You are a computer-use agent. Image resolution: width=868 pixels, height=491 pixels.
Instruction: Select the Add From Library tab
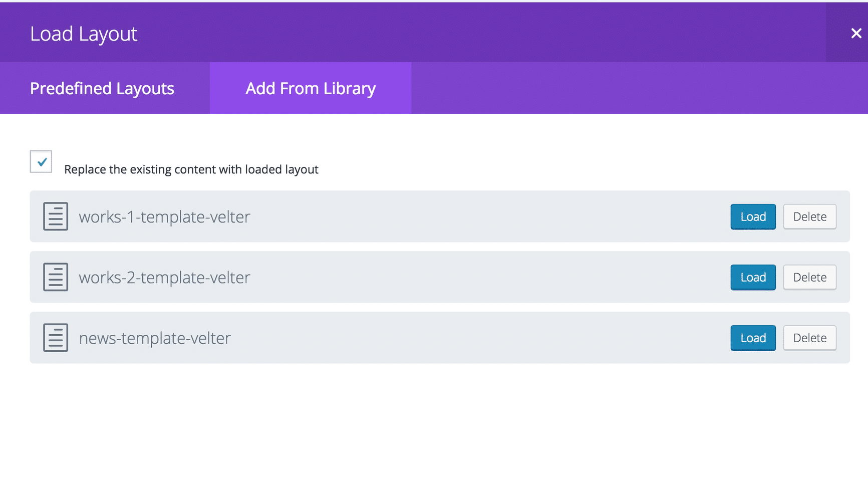[x=311, y=88]
